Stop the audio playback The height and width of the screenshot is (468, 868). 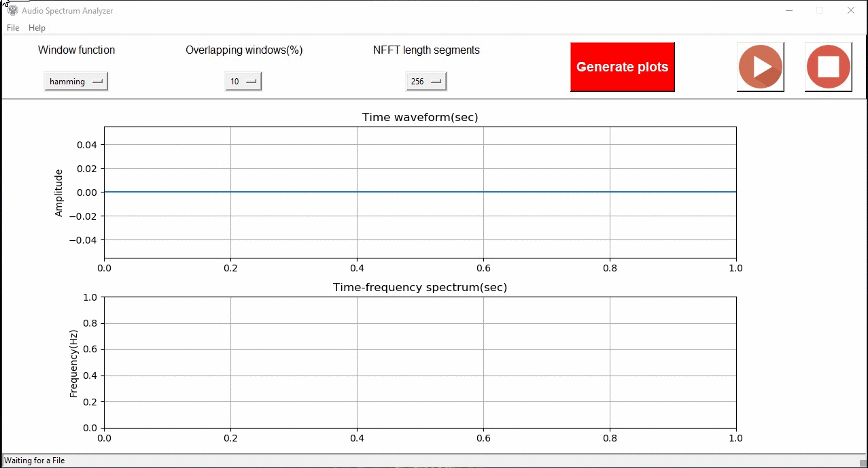click(x=828, y=67)
